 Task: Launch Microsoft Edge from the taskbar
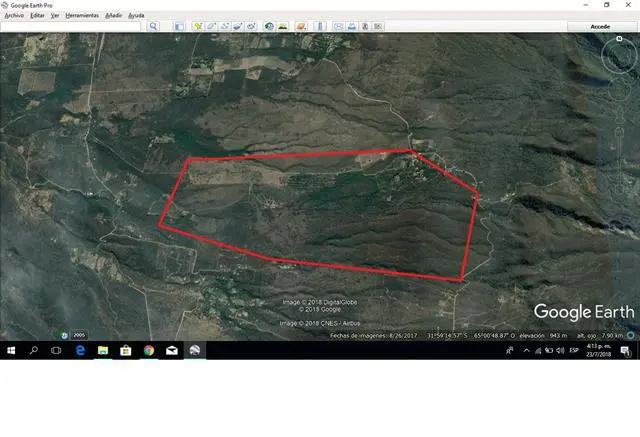coord(80,350)
